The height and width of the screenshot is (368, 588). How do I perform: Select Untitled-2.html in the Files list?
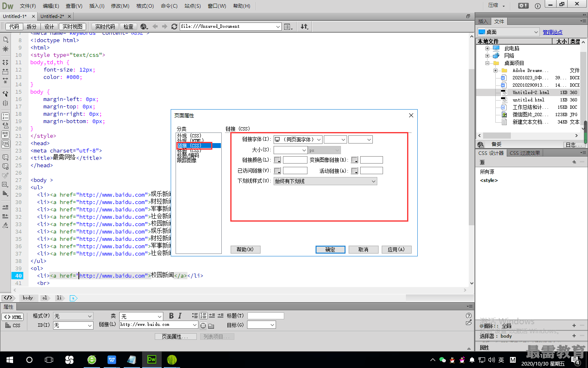click(531, 92)
